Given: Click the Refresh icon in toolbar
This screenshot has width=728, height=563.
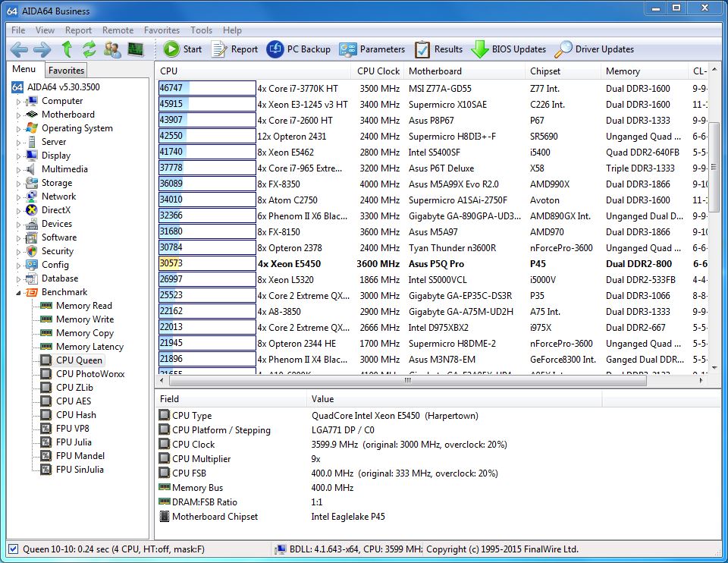Looking at the screenshot, I should (x=89, y=49).
